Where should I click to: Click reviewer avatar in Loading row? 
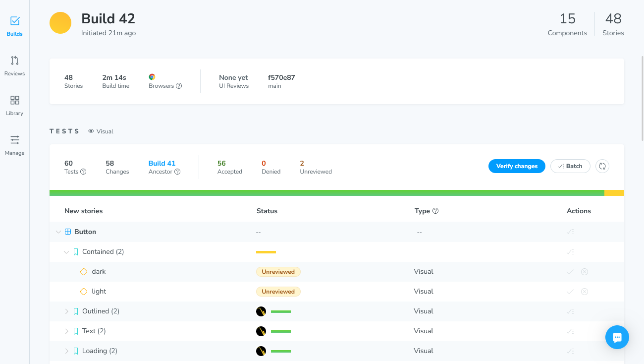pyautogui.click(x=261, y=351)
